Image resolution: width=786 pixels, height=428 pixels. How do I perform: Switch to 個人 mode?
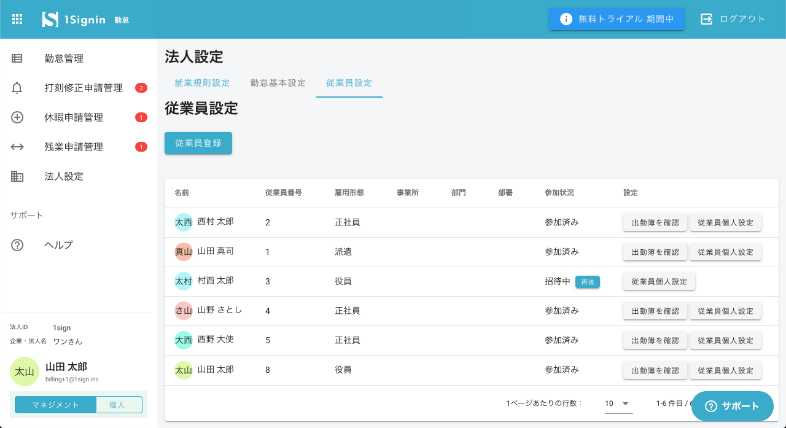119,405
